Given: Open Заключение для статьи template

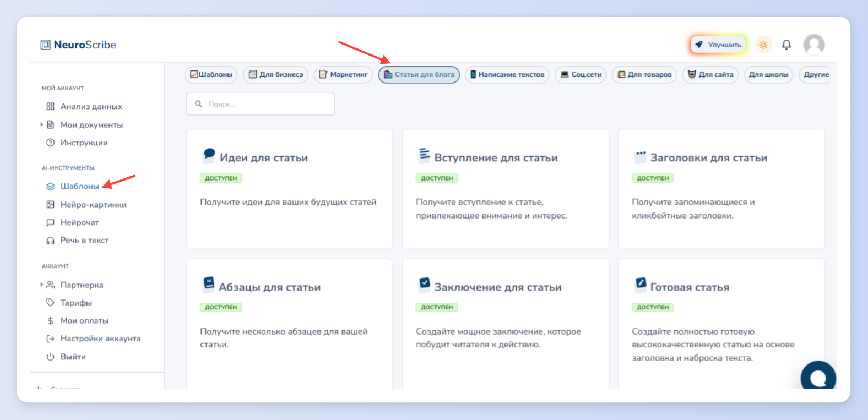Looking at the screenshot, I should click(x=506, y=324).
